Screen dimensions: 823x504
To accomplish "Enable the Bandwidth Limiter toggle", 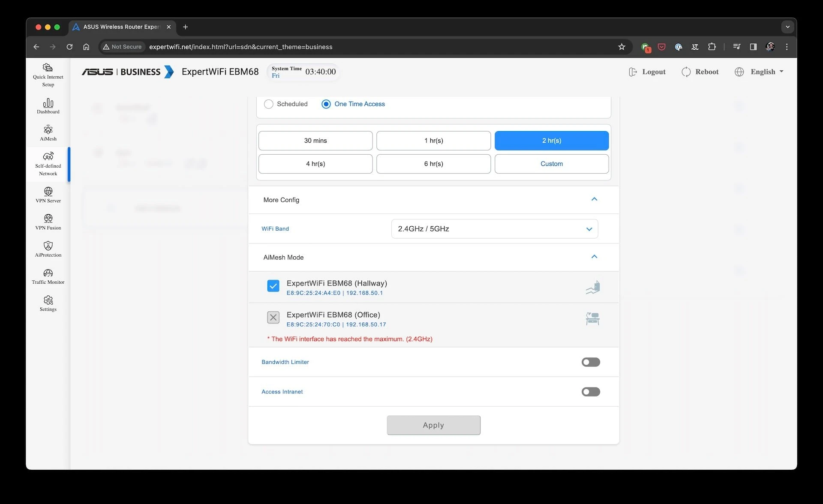I will coord(591,362).
